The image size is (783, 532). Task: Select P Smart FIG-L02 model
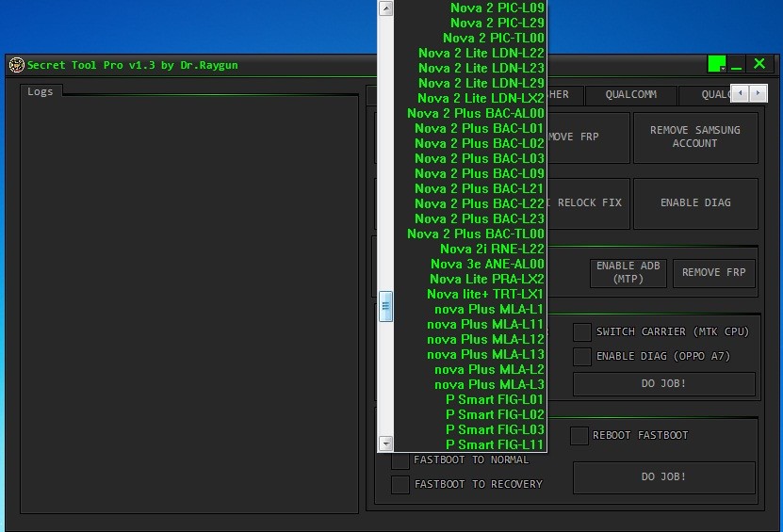(x=470, y=414)
